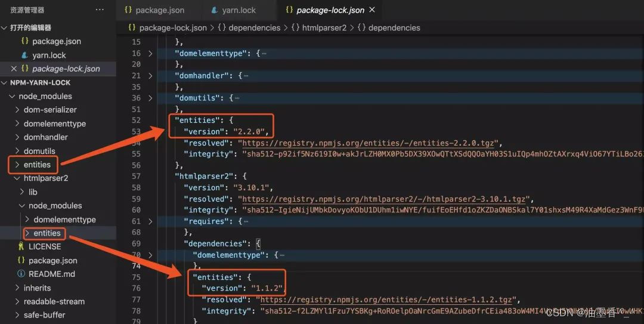
Task: Unfold the domhandler block at line 21
Action: click(x=150, y=76)
